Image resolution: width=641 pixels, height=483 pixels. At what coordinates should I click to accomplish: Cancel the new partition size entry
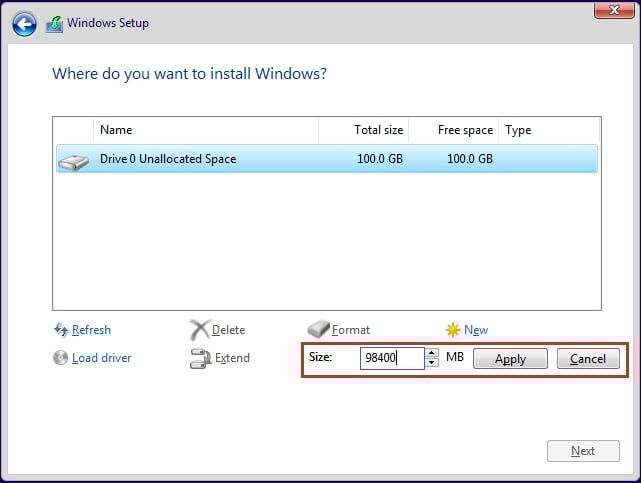[x=588, y=359]
